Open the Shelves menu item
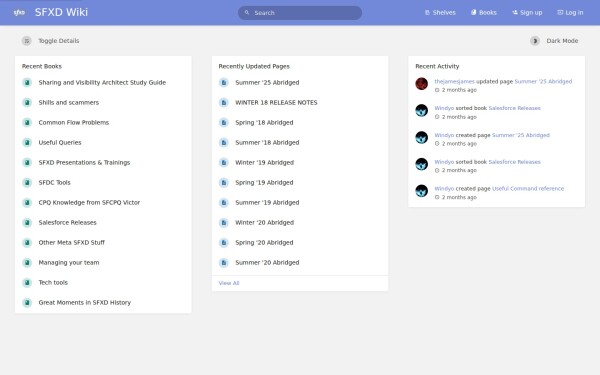The width and height of the screenshot is (600, 375). [440, 13]
